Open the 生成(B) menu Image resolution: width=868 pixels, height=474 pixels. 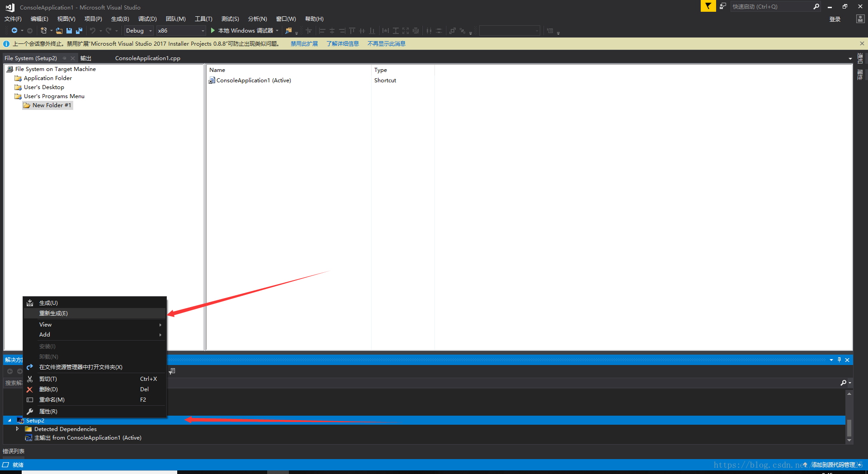[120, 19]
